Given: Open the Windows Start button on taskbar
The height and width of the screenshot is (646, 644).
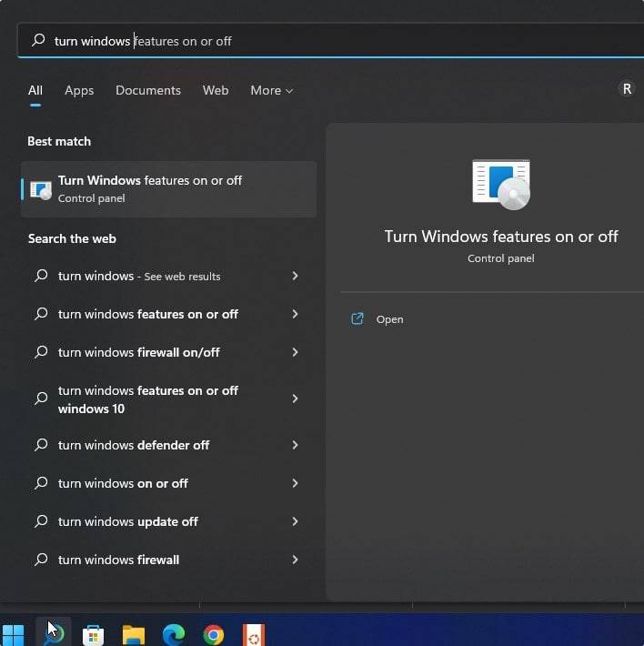Looking at the screenshot, I should coord(13,635).
